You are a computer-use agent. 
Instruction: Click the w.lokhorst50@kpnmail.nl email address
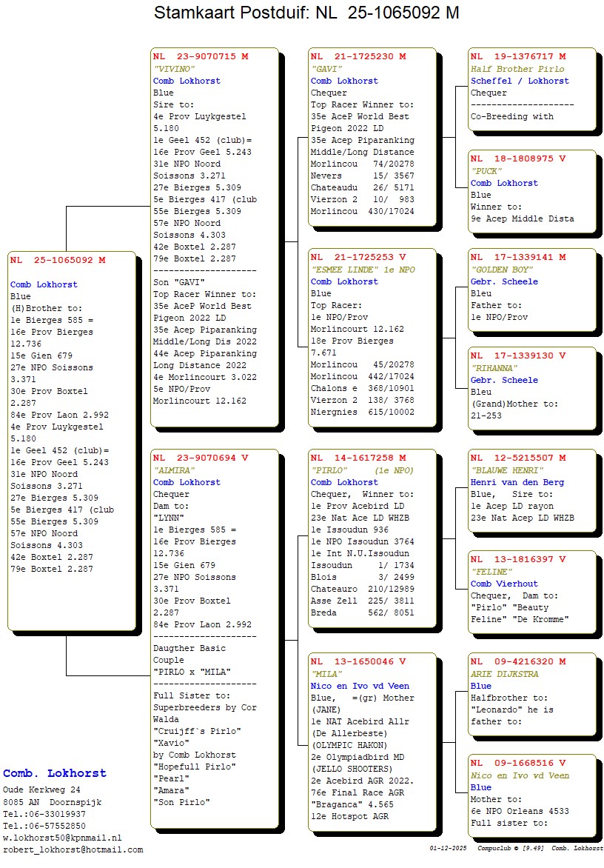coord(61,838)
